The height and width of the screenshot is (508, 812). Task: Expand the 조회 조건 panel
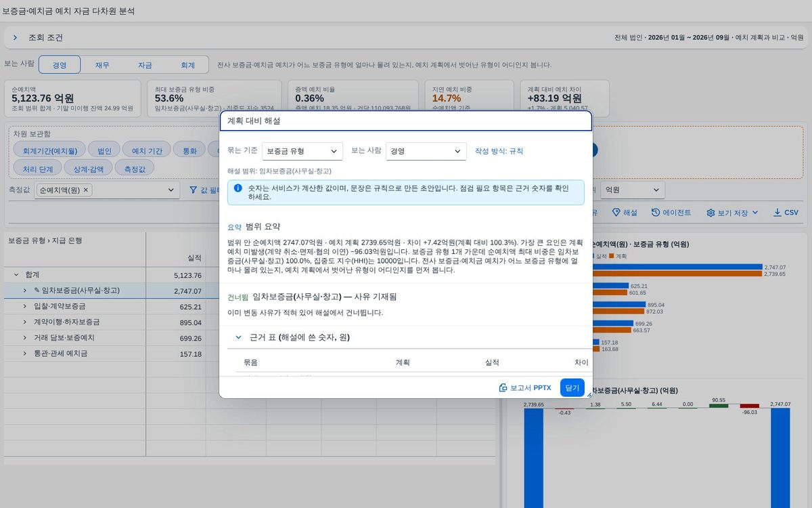(15, 38)
